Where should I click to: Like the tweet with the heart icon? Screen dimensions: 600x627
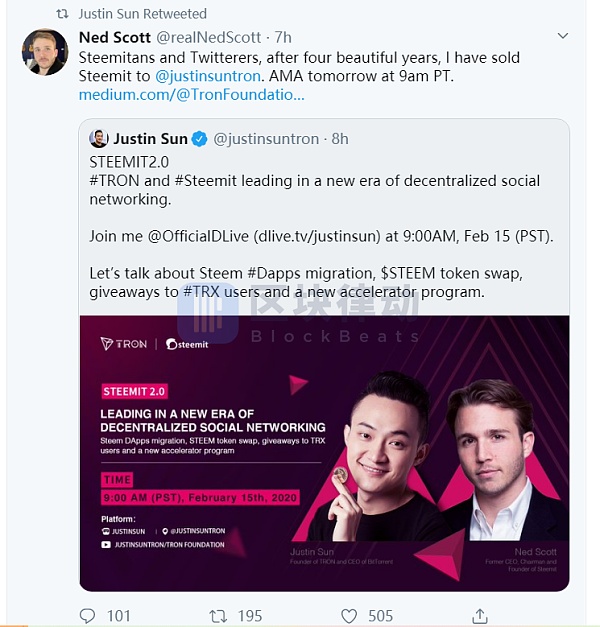(x=349, y=615)
